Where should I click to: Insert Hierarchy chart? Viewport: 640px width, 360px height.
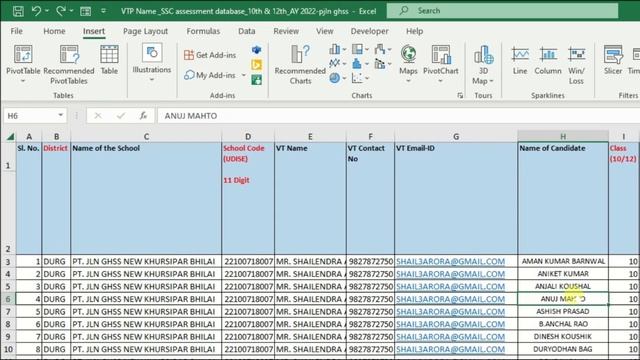pyautogui.click(x=360, y=49)
